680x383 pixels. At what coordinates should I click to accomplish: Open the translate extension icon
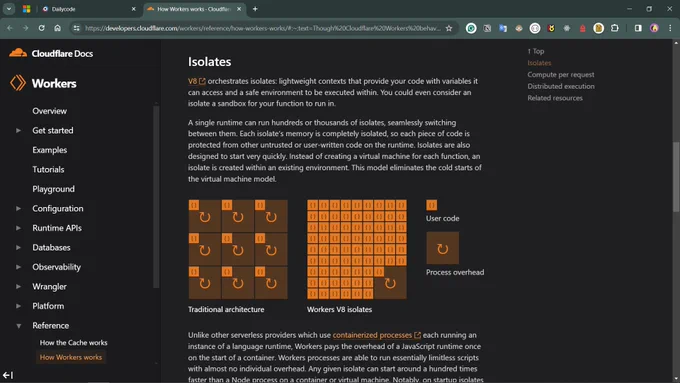pos(503,28)
